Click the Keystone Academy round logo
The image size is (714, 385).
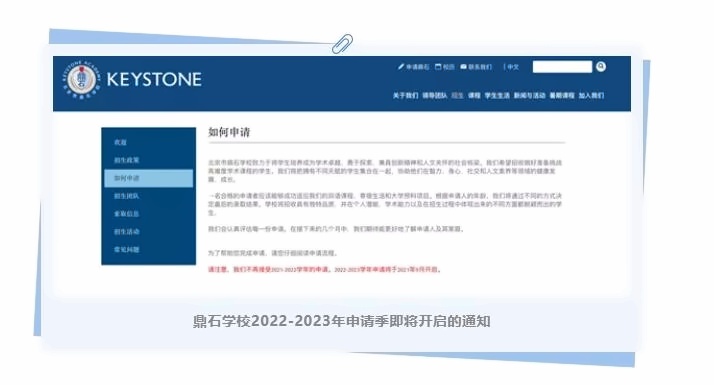(81, 80)
